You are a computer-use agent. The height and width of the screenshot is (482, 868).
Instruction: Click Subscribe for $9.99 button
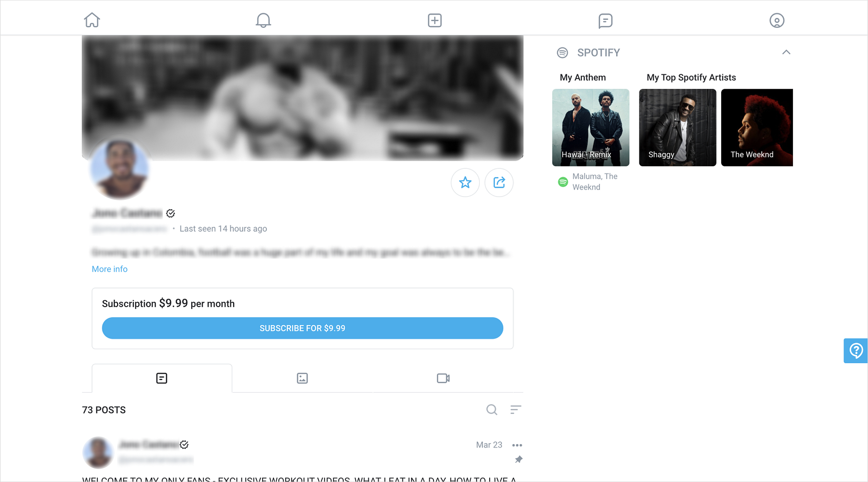(303, 328)
